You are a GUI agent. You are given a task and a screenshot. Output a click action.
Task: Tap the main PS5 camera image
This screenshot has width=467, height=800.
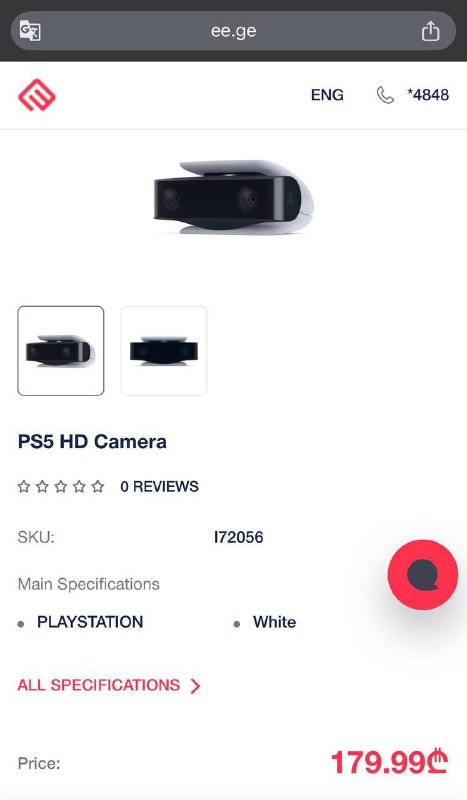[x=234, y=197]
